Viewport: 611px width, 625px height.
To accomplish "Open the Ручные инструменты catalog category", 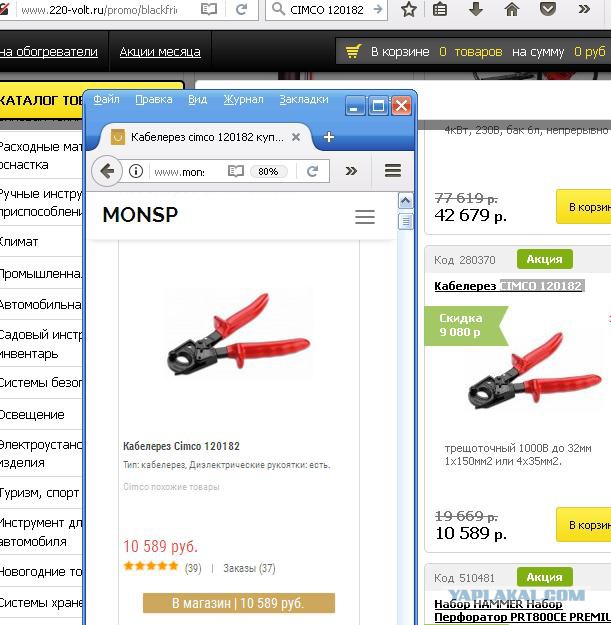I will pos(41,202).
